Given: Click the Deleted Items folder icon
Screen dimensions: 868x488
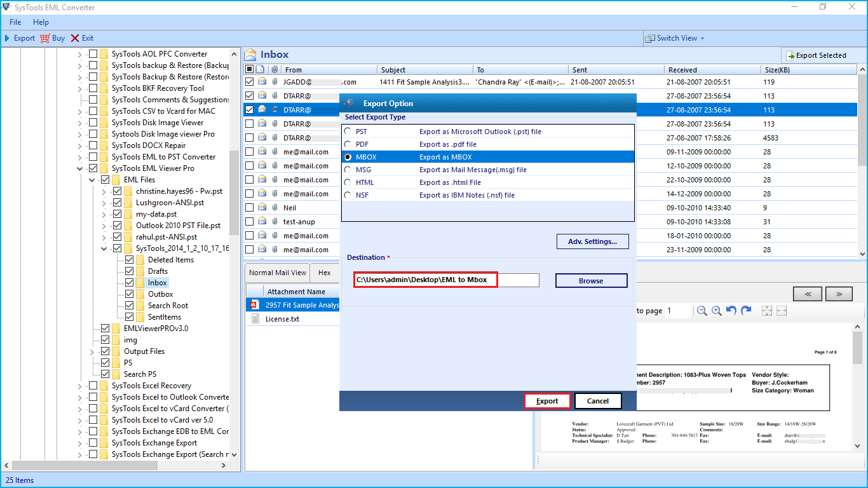Looking at the screenshot, I should coord(140,259).
